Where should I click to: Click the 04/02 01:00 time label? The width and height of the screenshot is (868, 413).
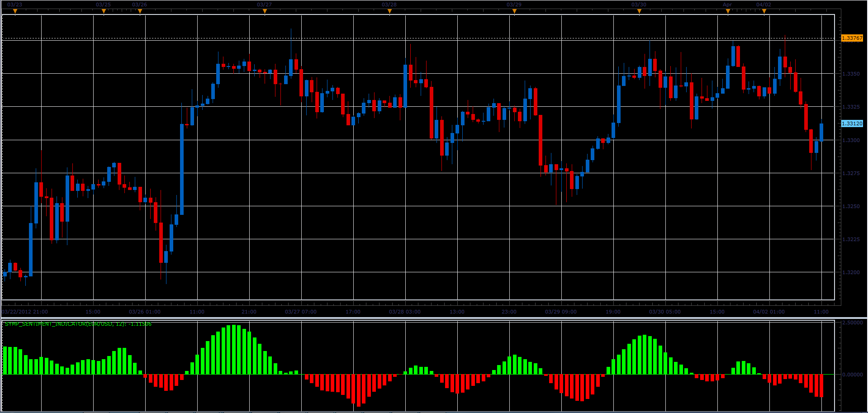pyautogui.click(x=769, y=312)
